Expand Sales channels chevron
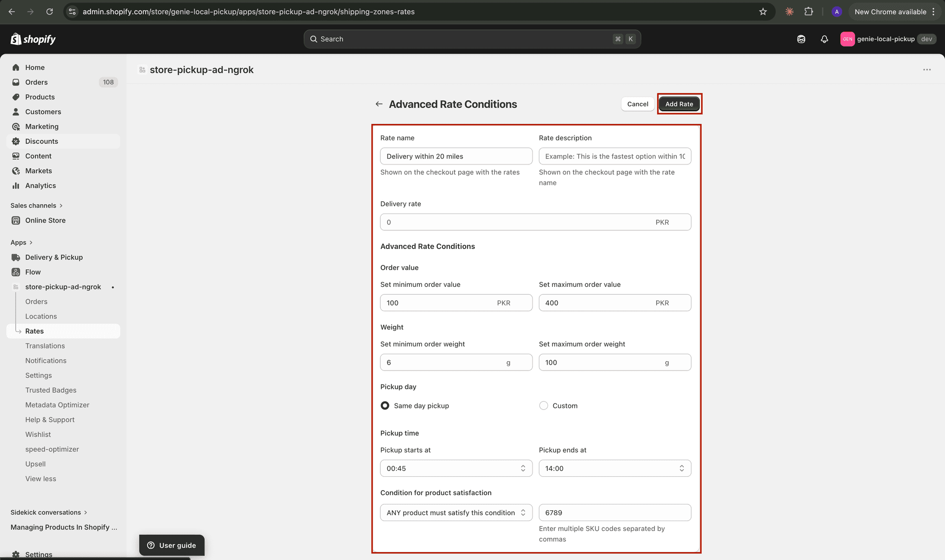This screenshot has width=945, height=560. pyautogui.click(x=61, y=206)
